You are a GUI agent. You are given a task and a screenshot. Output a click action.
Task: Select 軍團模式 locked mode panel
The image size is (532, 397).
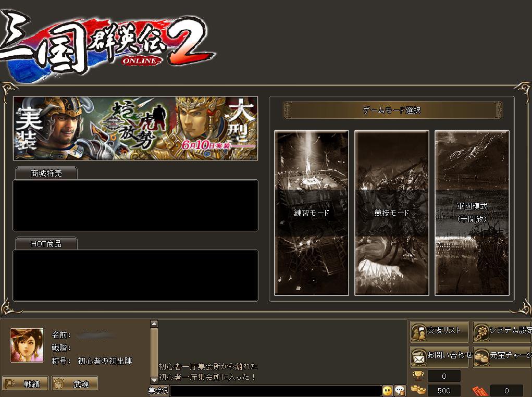(x=472, y=213)
